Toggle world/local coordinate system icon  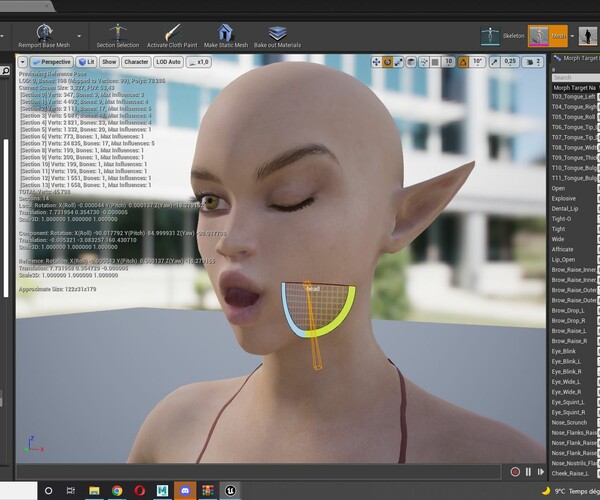[x=411, y=62]
